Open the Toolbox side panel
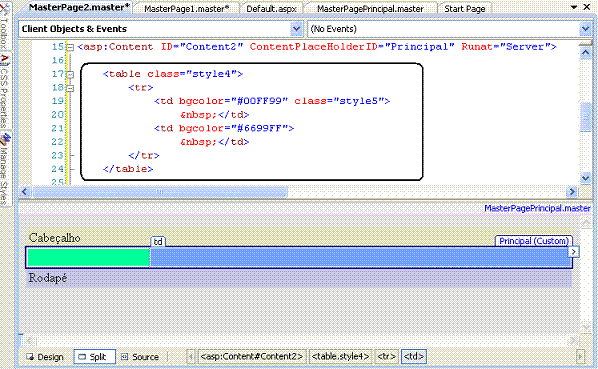This screenshot has width=598, height=369. 4,27
